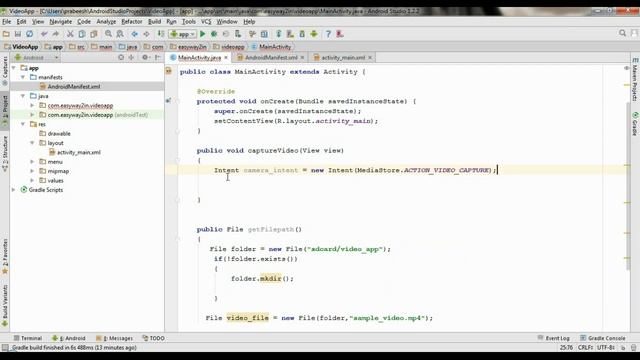
Task: Open the Refactor menu
Action: [x=131, y=22]
